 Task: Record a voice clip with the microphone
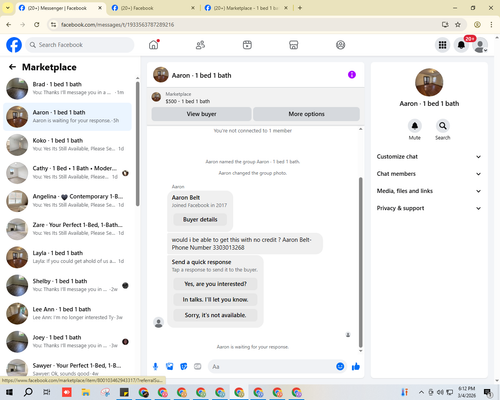(x=155, y=367)
